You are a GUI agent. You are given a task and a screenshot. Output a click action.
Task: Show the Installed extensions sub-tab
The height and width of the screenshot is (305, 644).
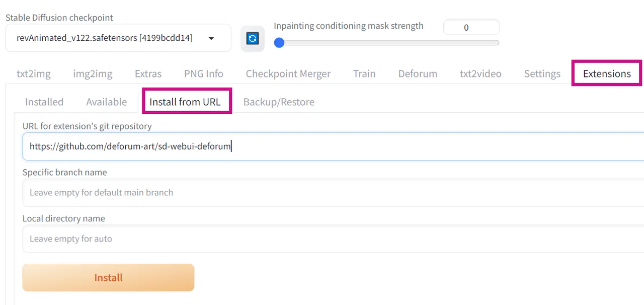[x=44, y=102]
